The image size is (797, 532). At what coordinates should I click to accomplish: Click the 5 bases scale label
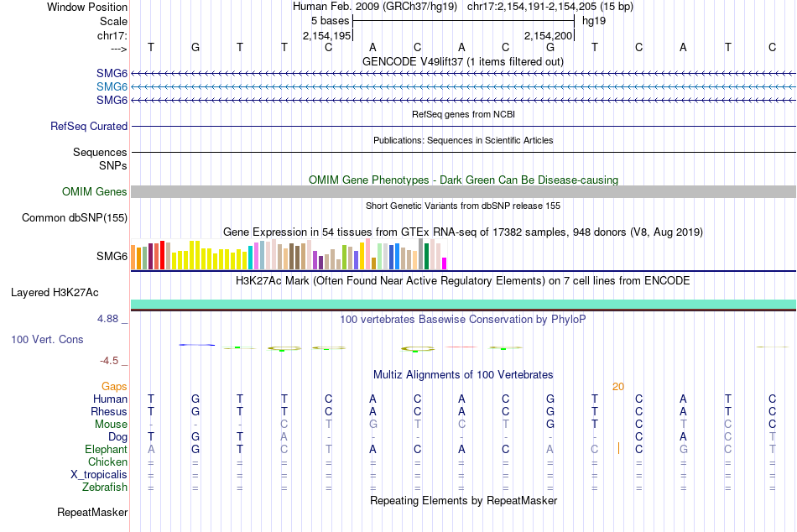[331, 21]
